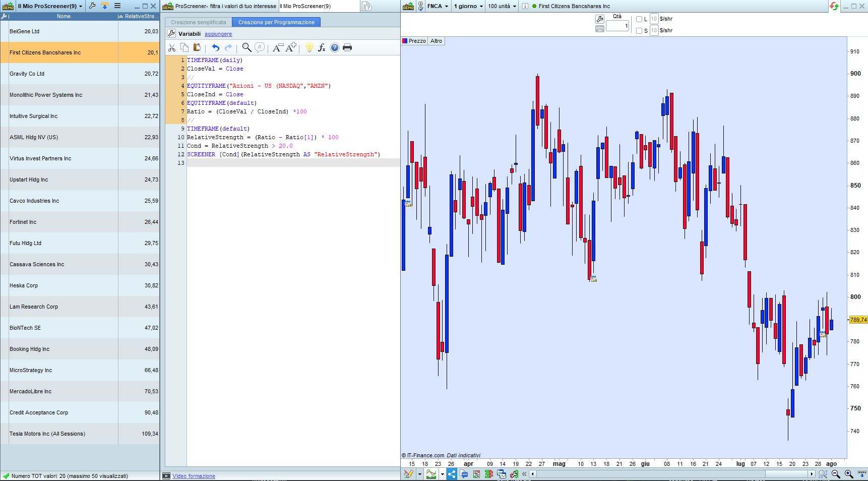Screen dimensions: 868x481
Task: Copy code using the copy icon
Action: tap(184, 47)
